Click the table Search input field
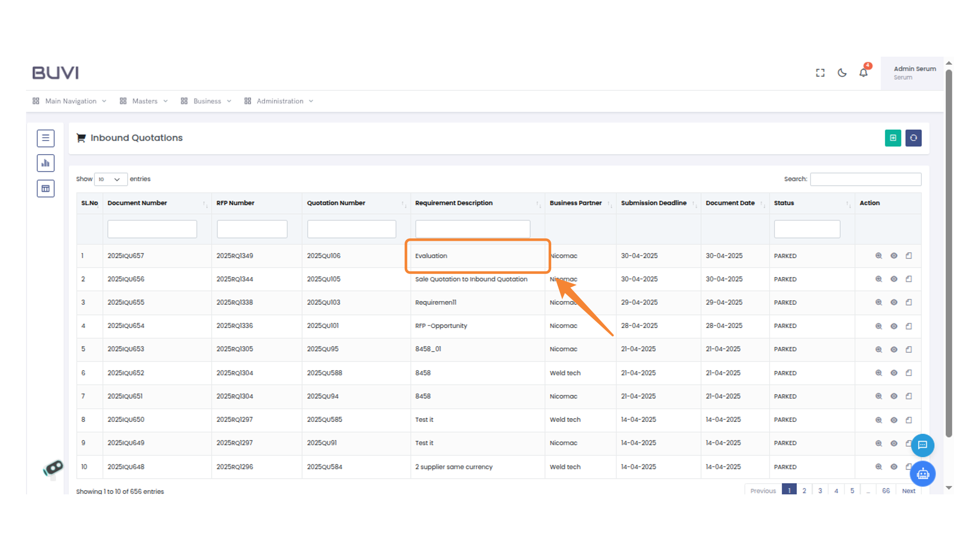The width and height of the screenshot is (980, 551). [865, 179]
